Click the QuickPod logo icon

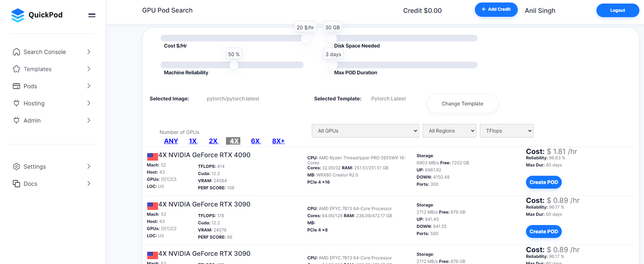(x=18, y=15)
